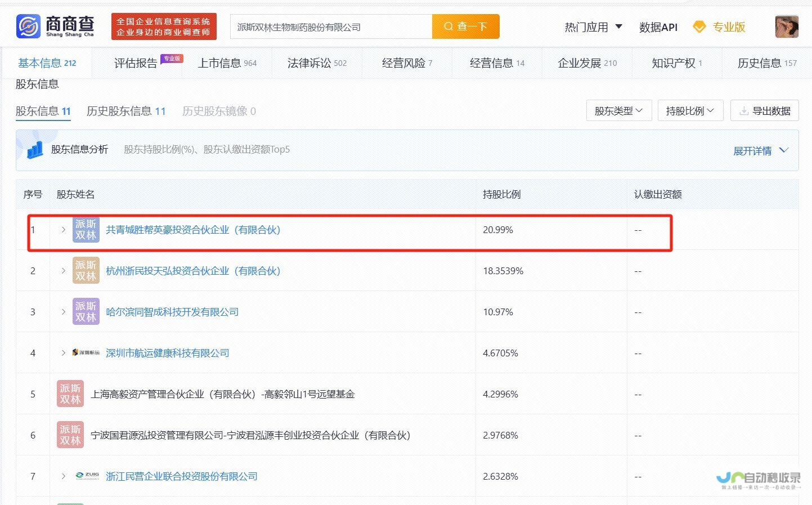This screenshot has height=505, width=812.
Task: Switch to the 法律诉讼 tab
Action: point(317,63)
